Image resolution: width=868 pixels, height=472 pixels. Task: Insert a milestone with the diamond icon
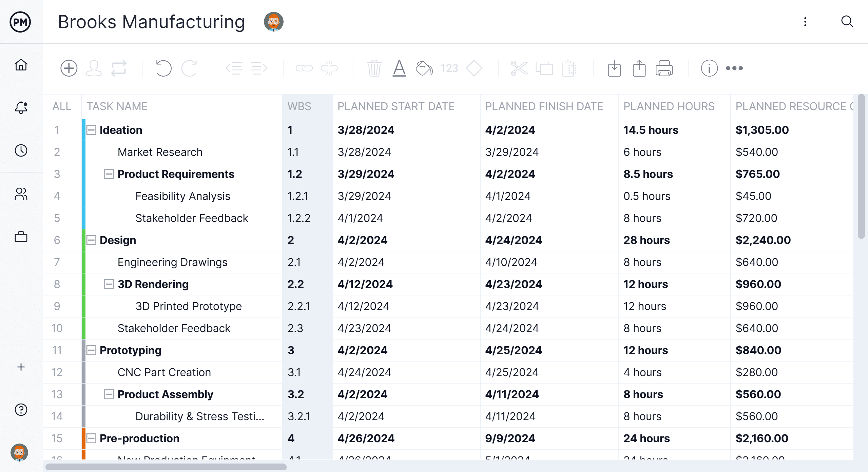tap(474, 68)
